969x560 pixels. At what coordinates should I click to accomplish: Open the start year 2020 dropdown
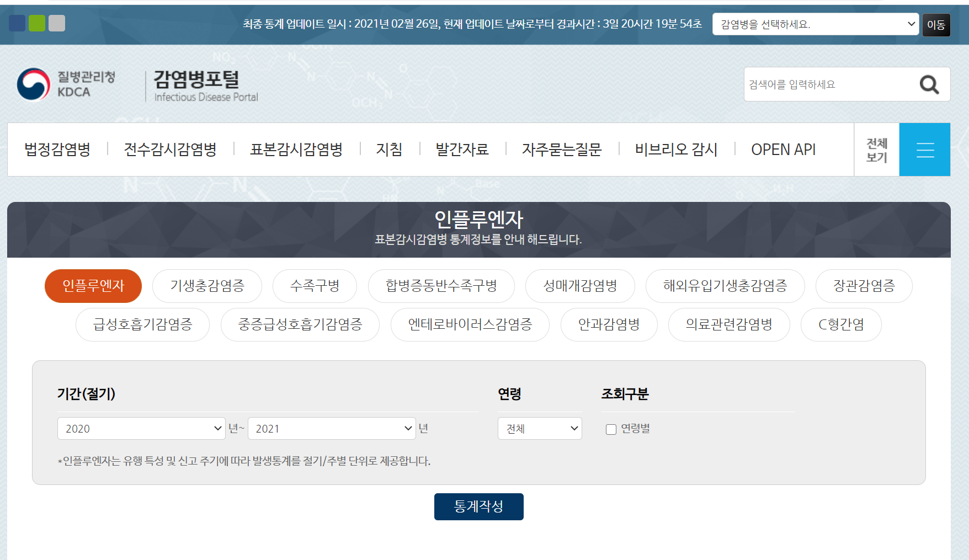[x=141, y=429]
